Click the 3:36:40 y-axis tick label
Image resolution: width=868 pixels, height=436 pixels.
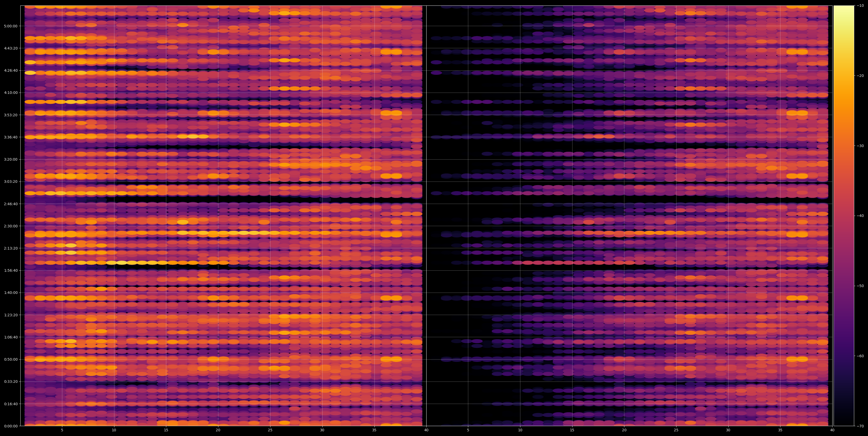click(10, 137)
